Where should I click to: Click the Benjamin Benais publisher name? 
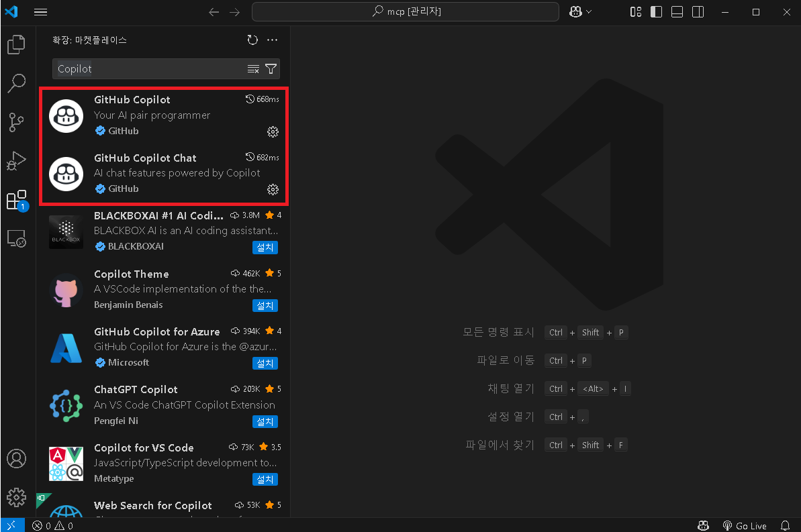click(128, 305)
